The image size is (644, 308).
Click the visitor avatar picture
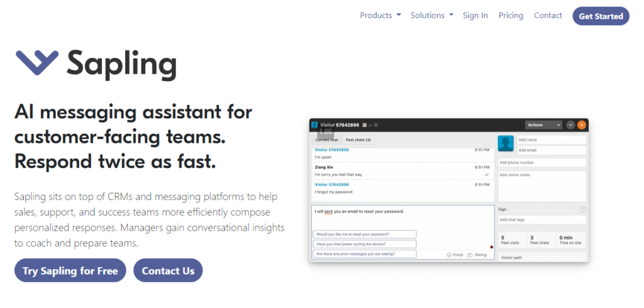click(506, 144)
